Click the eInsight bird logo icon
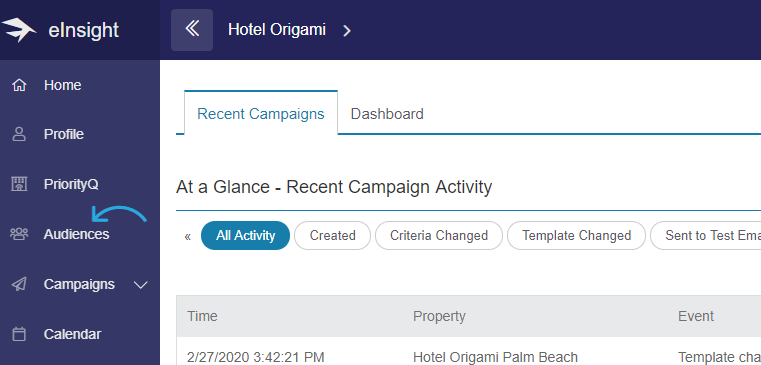The height and width of the screenshot is (365, 761). coord(18,30)
